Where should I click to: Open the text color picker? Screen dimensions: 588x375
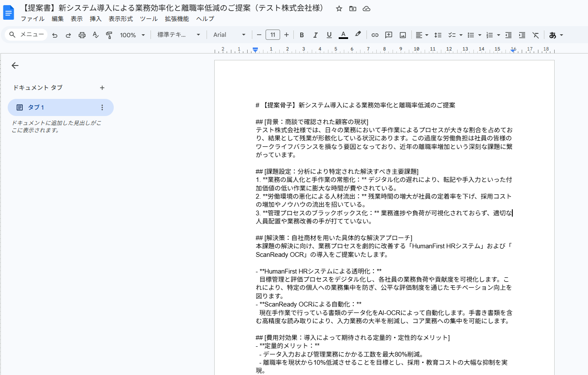tap(343, 35)
